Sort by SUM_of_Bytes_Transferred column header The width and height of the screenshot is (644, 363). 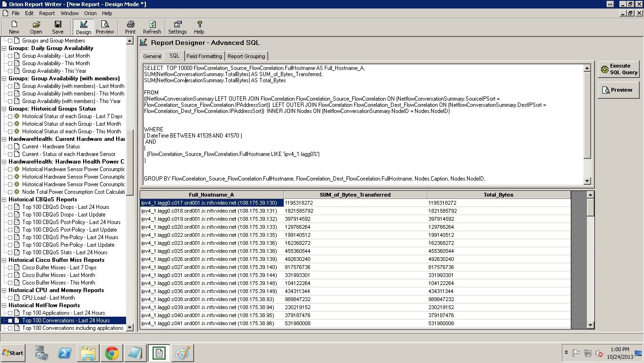click(355, 195)
